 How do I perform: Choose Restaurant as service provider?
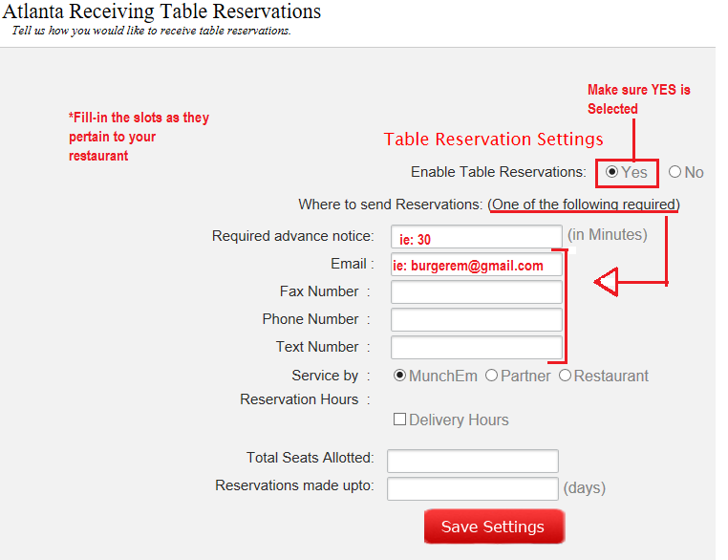pyautogui.click(x=565, y=376)
